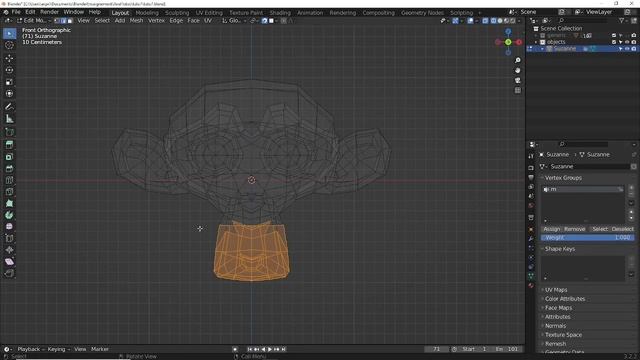Activate the Shrink/Fatten tool
The image size is (640, 360).
pos(9,250)
